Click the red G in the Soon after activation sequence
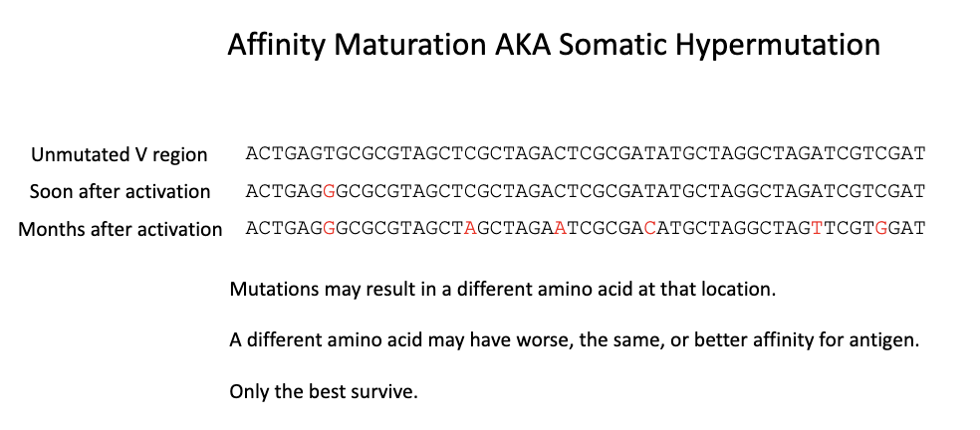 [x=329, y=190]
